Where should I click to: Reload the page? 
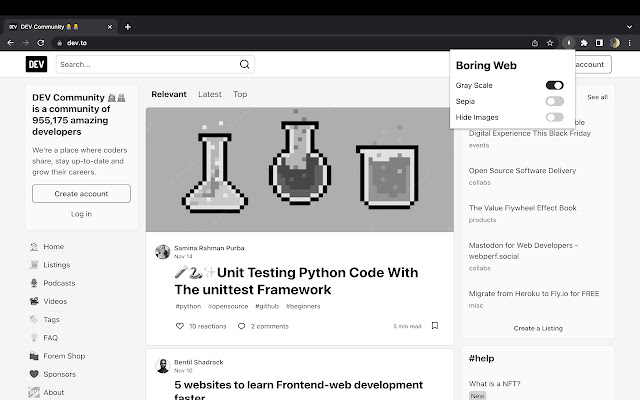[x=41, y=43]
